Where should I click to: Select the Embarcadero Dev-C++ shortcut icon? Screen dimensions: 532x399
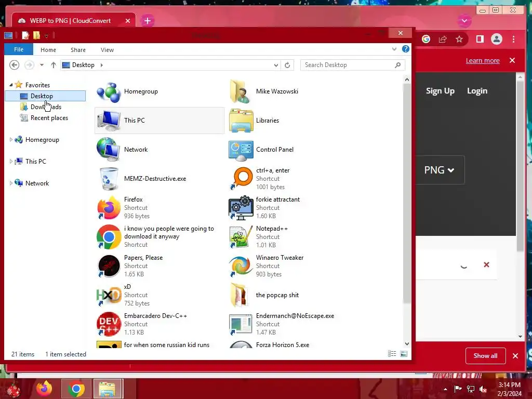[109, 324]
